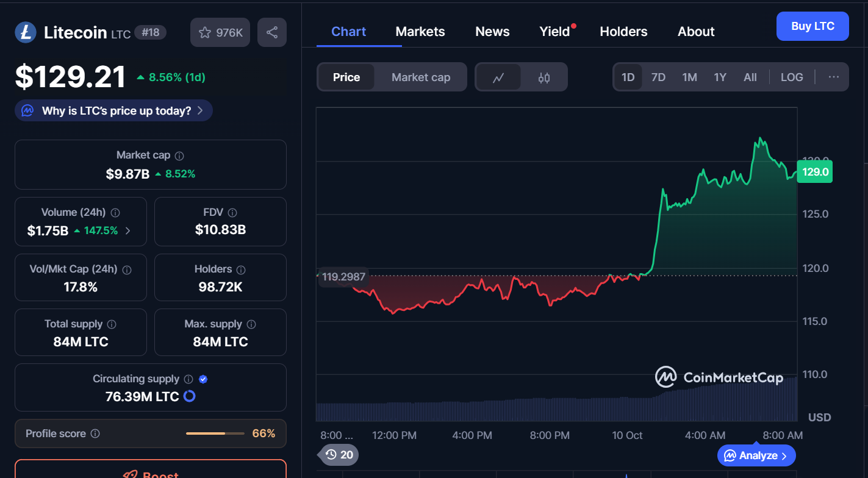Viewport: 868px width, 478px height.
Task: Add Litecoin to watchlist with star button
Action: tap(220, 32)
